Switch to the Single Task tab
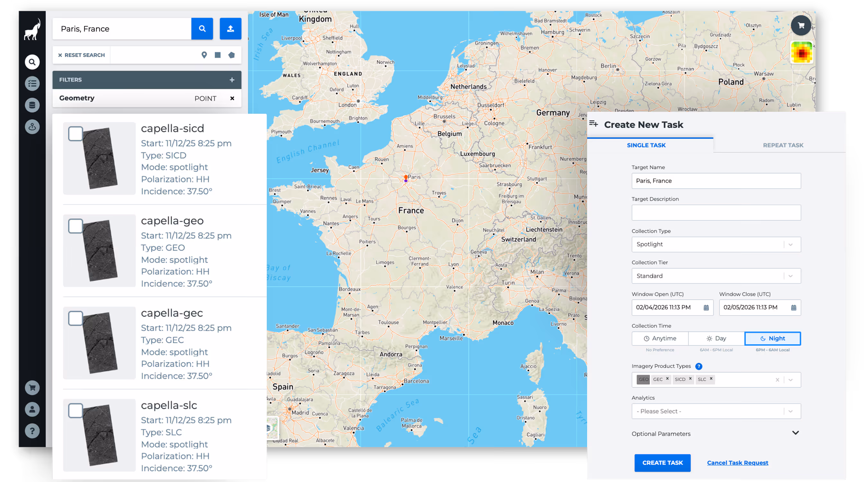The height and width of the screenshot is (482, 868). [x=646, y=145]
